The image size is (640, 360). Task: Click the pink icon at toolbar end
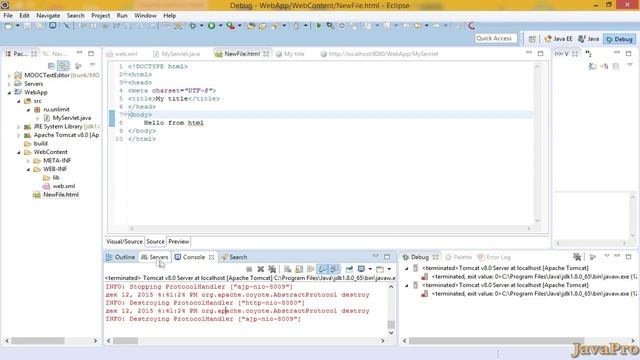point(471,26)
